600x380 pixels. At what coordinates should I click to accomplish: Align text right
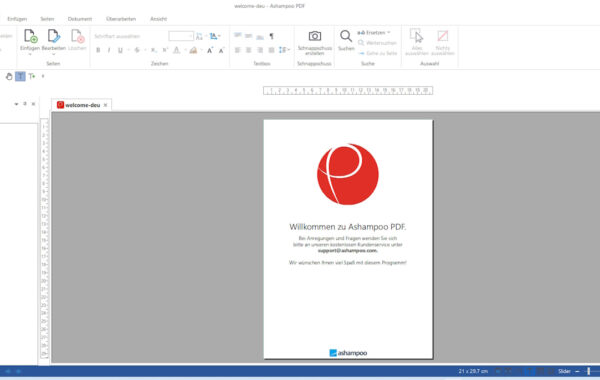coord(260,50)
